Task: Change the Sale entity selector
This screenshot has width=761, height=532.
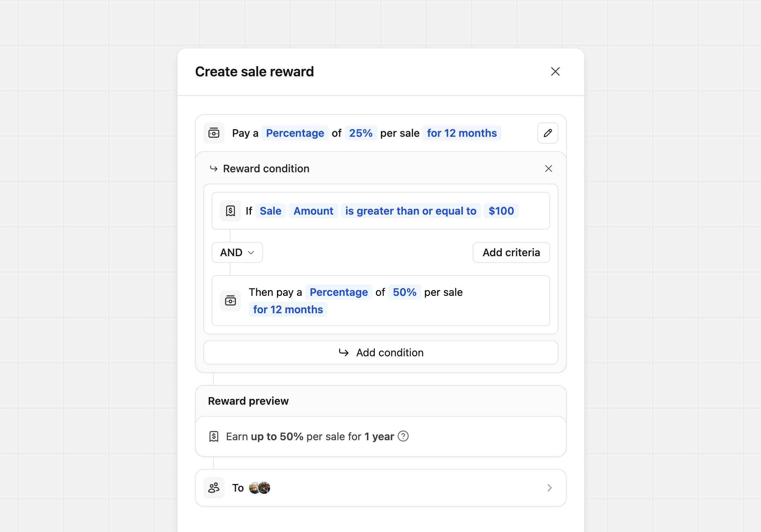Action: click(270, 211)
